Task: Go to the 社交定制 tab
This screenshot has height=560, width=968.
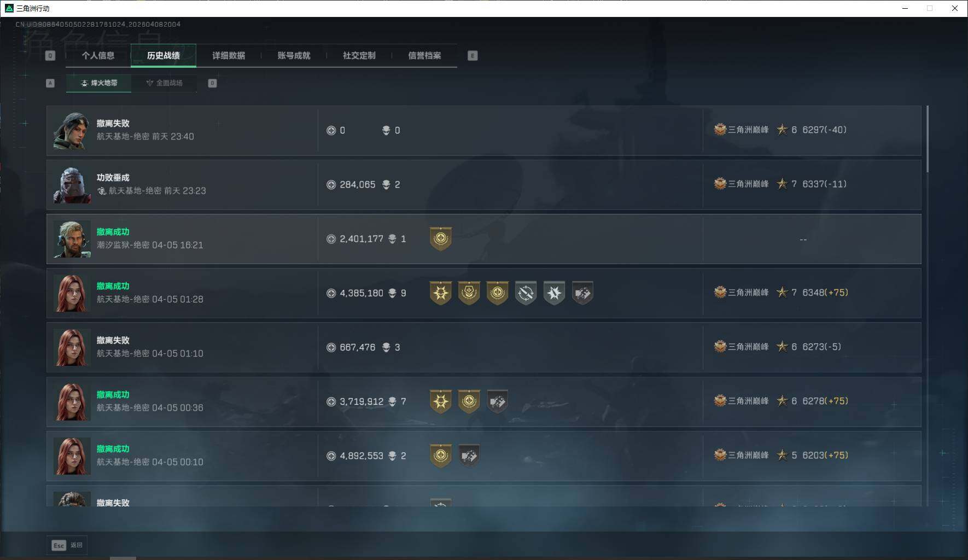Action: pos(359,56)
